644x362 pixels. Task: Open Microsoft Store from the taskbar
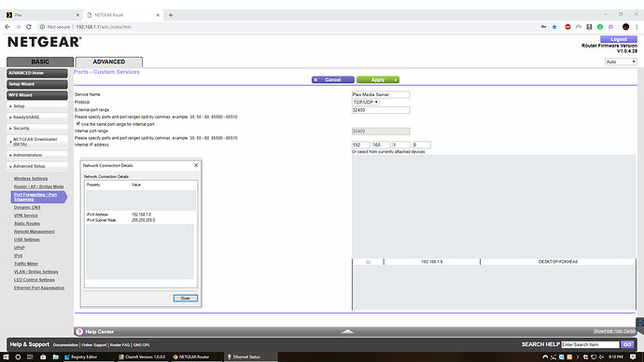click(x=43, y=357)
